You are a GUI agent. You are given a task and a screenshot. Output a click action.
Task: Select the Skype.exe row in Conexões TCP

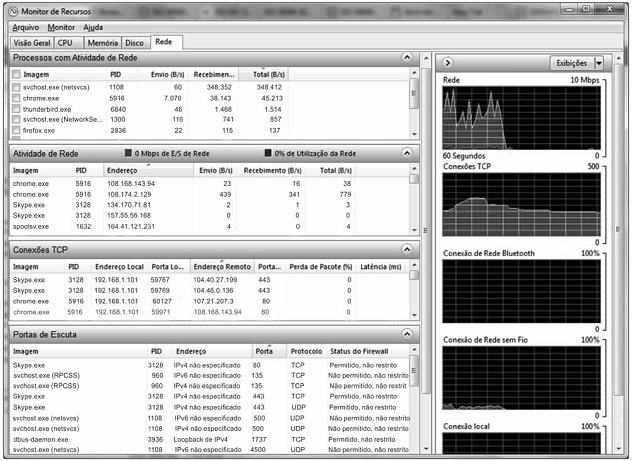[x=30, y=280]
